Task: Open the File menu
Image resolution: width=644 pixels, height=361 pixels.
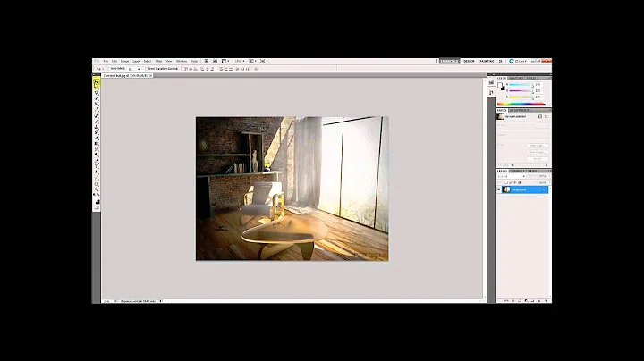Action: click(106, 61)
